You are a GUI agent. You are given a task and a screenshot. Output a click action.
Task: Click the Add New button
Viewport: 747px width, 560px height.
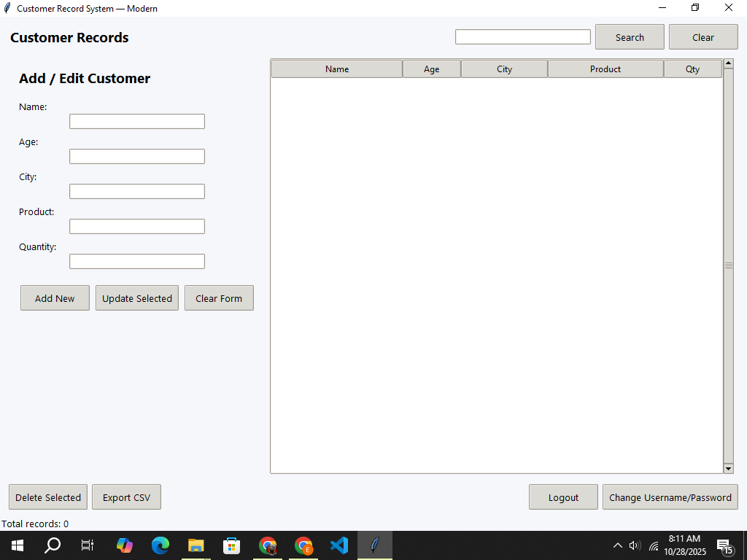point(55,298)
